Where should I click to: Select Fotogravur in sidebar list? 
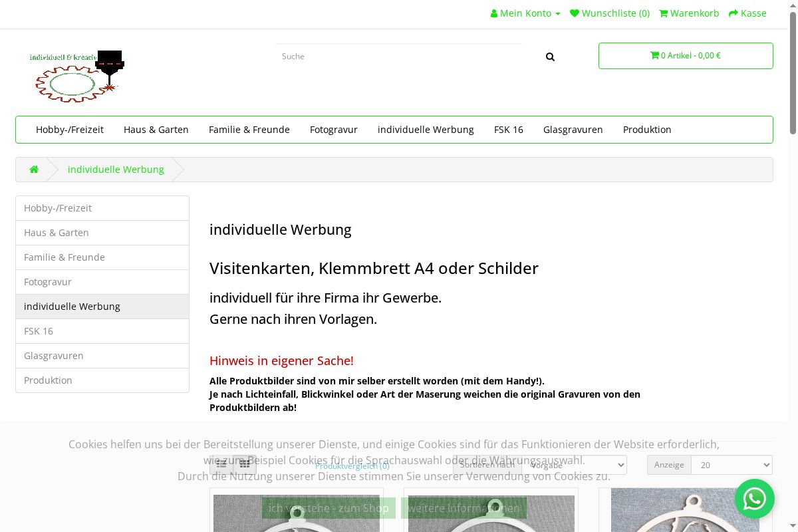[102, 282]
